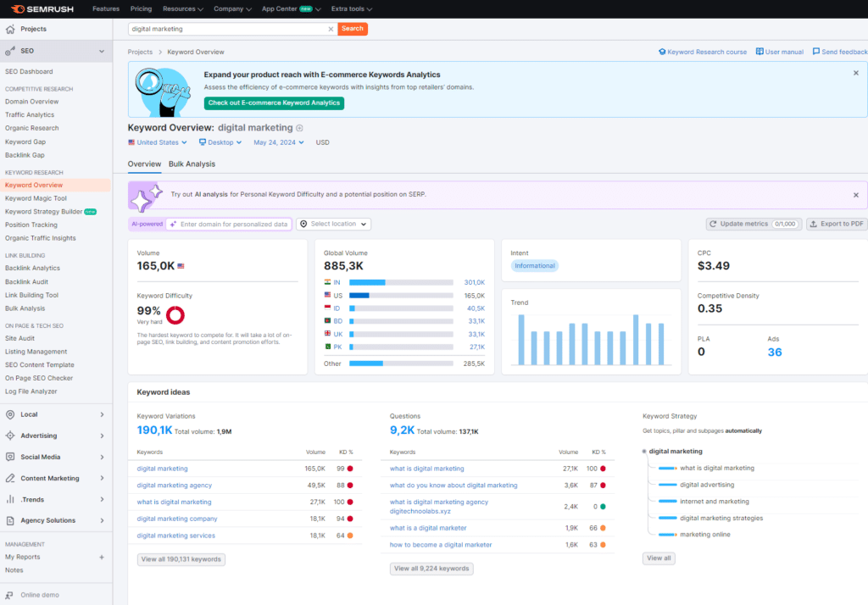Clear the search field with X icon
Viewport: 868px width, 605px height.
331,29
